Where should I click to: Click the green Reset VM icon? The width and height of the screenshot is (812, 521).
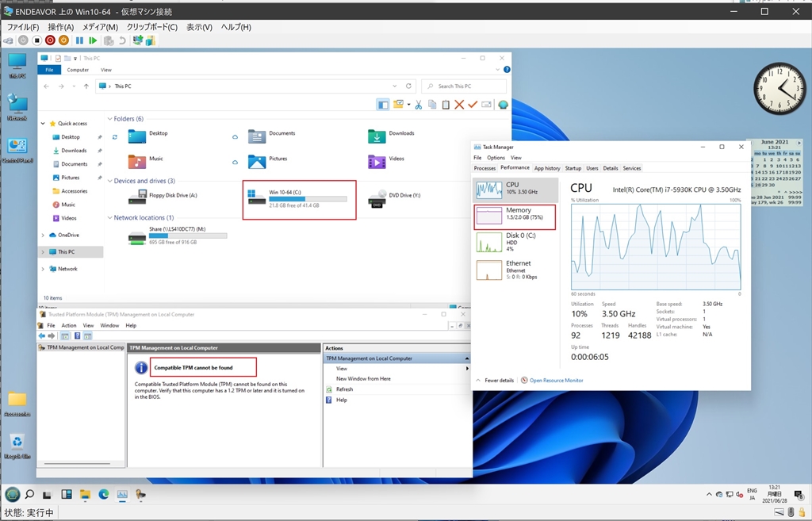(93, 40)
